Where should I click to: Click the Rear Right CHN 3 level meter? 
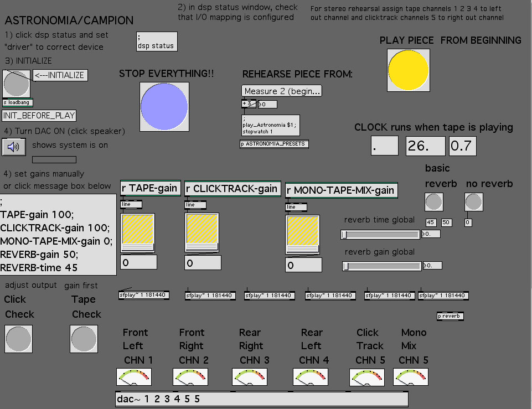250,377
